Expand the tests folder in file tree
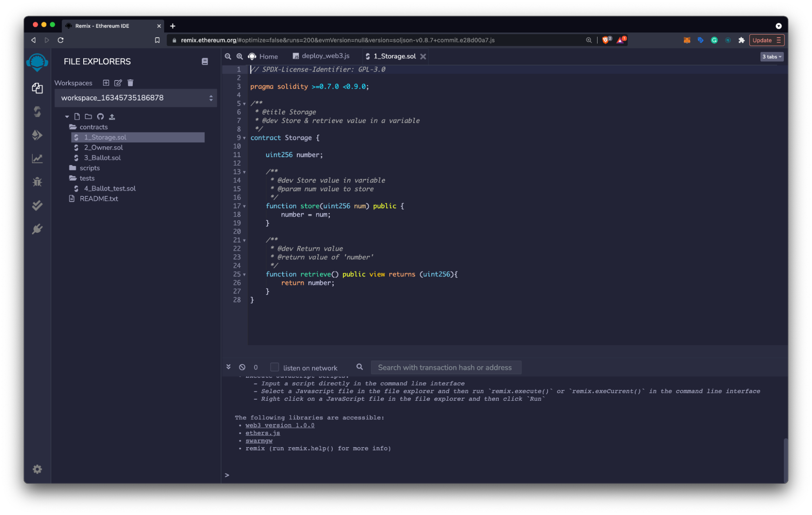The height and width of the screenshot is (515, 812). pos(87,178)
